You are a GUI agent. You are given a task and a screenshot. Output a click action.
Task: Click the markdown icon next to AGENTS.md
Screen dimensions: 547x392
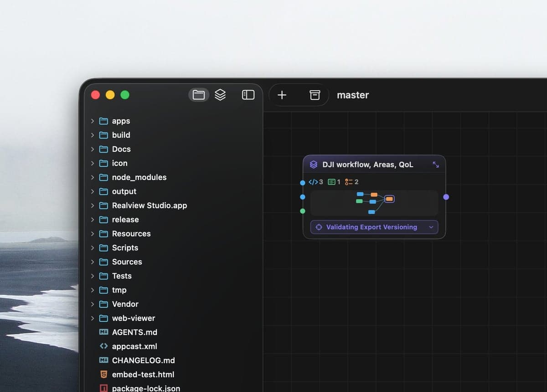pos(103,332)
